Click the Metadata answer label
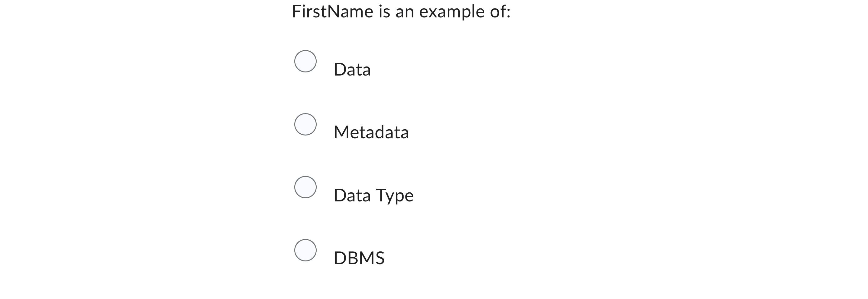Viewport: 868px width, 299px height. [371, 132]
